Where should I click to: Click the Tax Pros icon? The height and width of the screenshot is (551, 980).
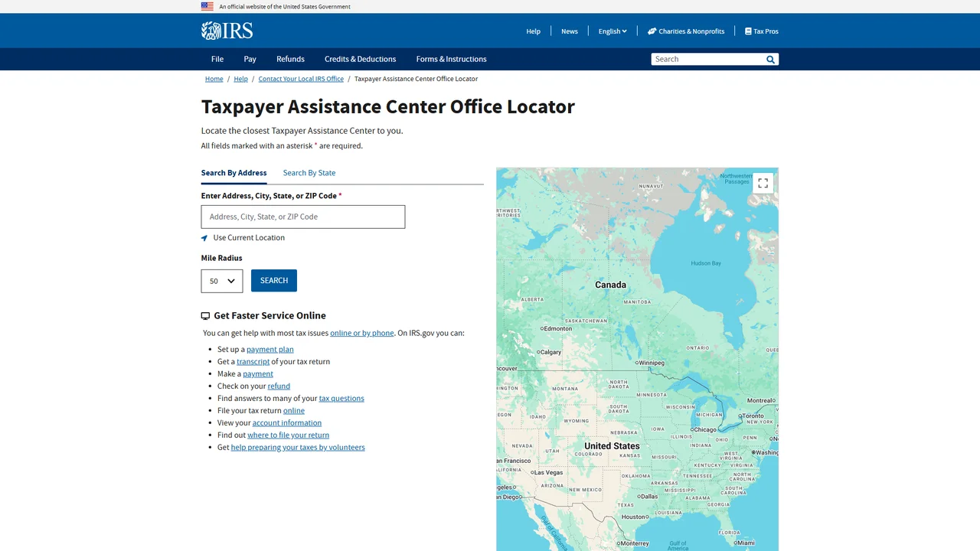(748, 31)
